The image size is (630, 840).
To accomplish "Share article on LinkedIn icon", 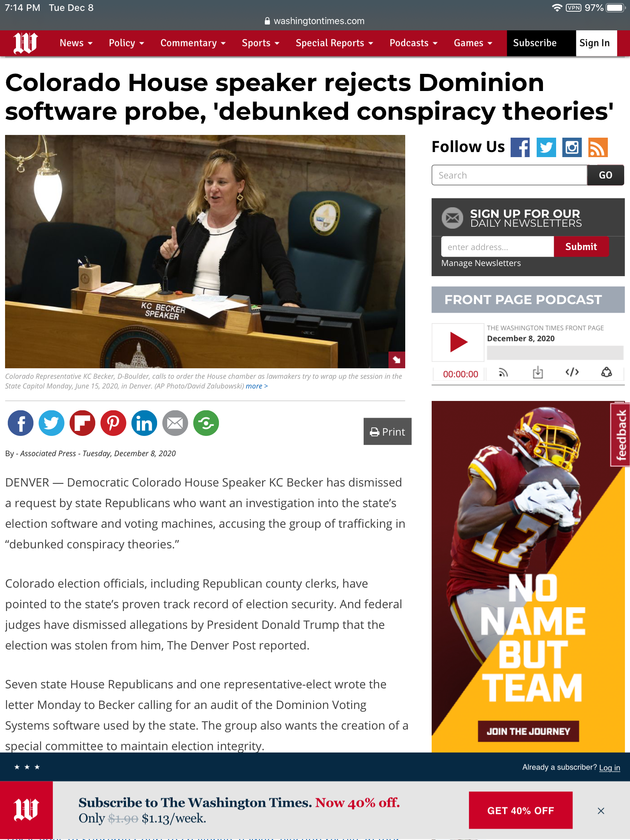I will pyautogui.click(x=144, y=423).
